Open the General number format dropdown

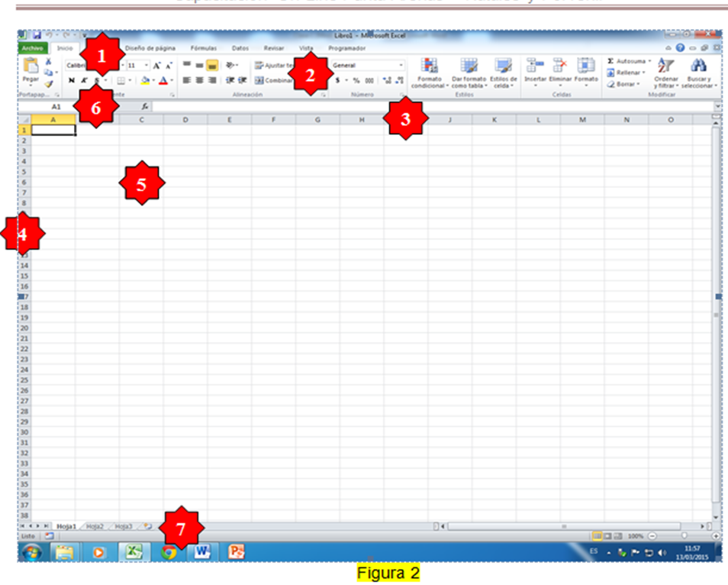pyautogui.click(x=401, y=66)
